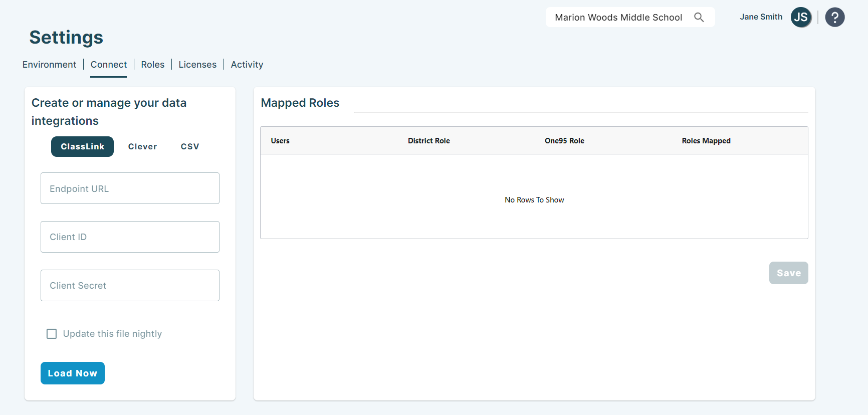
Task: Select the Clever integration option
Action: (x=142, y=146)
